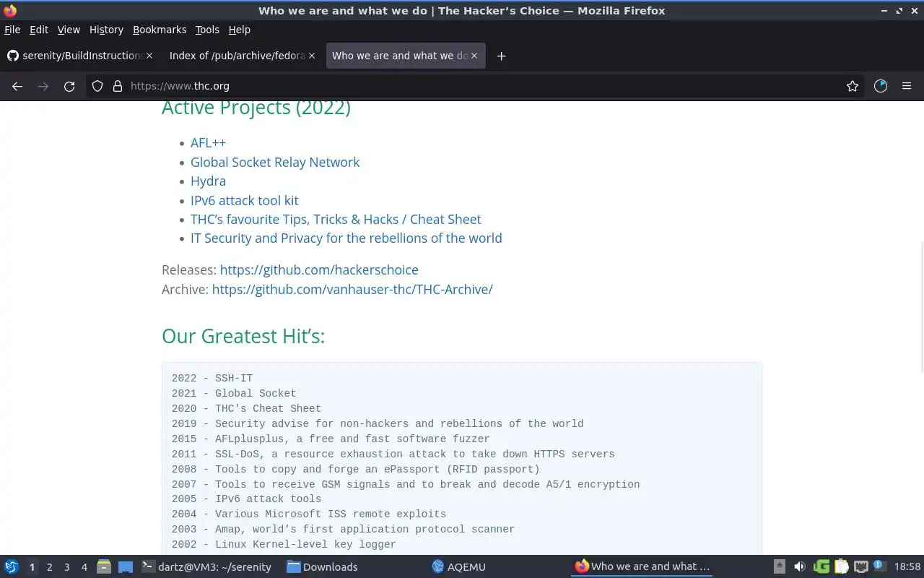
Task: Open the View menu
Action: pos(69,30)
